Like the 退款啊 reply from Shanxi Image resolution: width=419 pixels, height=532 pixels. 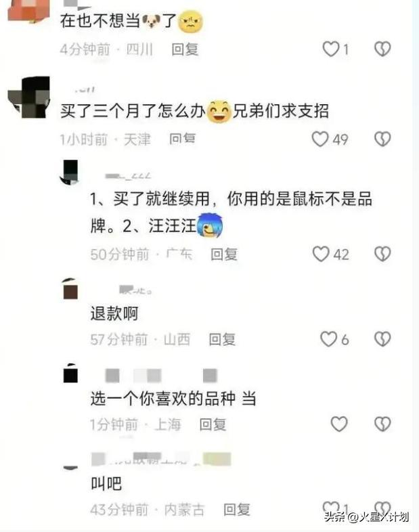pyautogui.click(x=328, y=339)
